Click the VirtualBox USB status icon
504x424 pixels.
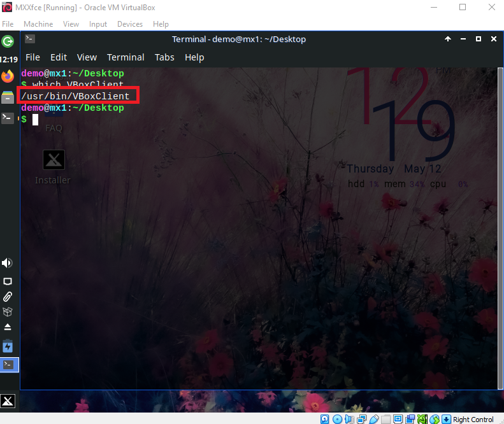coord(374,419)
